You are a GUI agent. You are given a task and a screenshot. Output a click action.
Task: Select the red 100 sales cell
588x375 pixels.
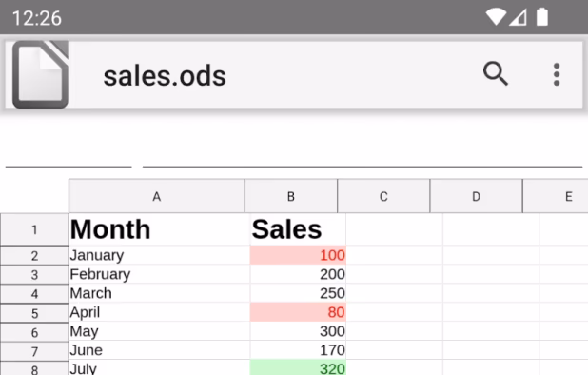pos(298,255)
